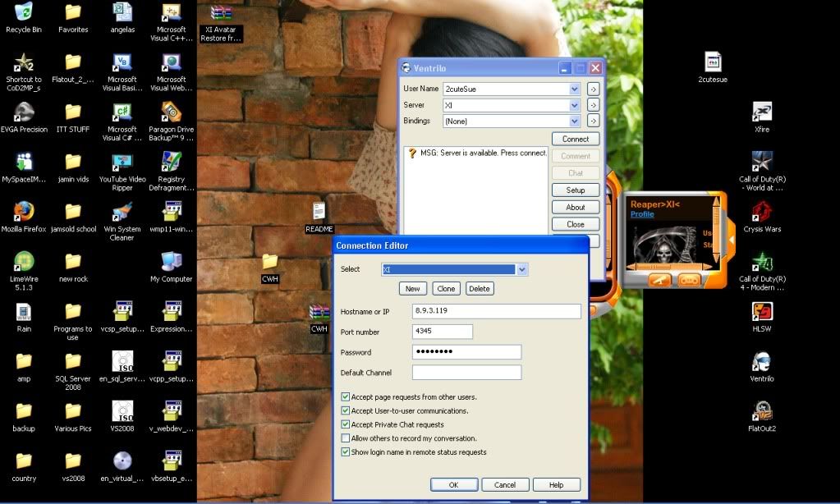Image resolution: width=840 pixels, height=504 pixels.
Task: Open the Server dropdown in Ventrilo
Action: click(x=574, y=105)
